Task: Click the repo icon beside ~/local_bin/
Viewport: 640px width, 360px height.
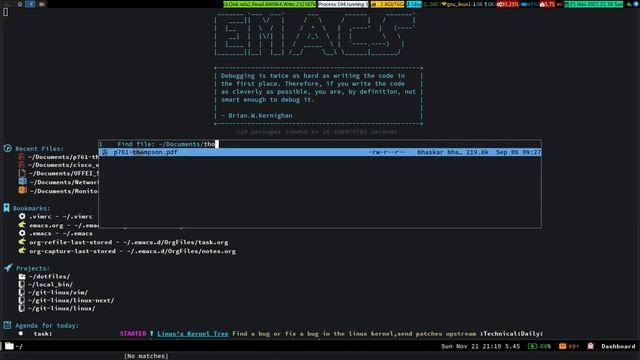Action: 22,284
